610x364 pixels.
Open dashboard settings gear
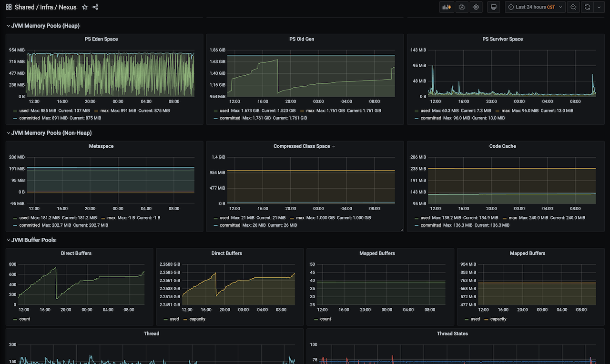476,7
